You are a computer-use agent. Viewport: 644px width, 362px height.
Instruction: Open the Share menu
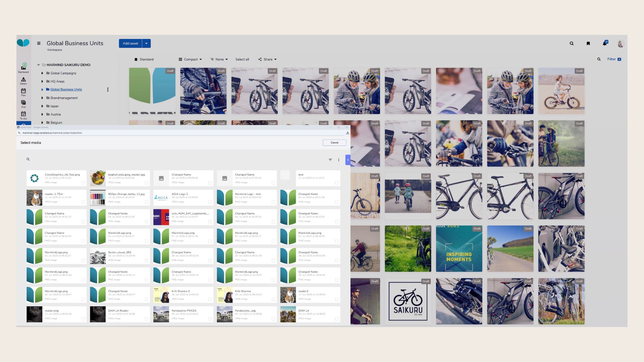[268, 59]
